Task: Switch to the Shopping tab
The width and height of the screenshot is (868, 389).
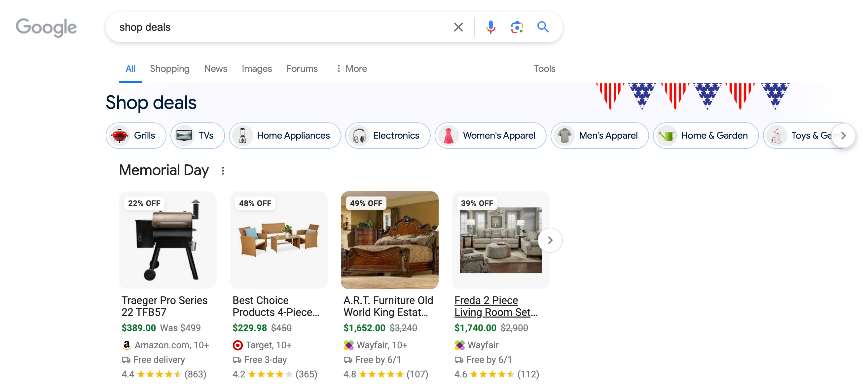Action: (170, 68)
